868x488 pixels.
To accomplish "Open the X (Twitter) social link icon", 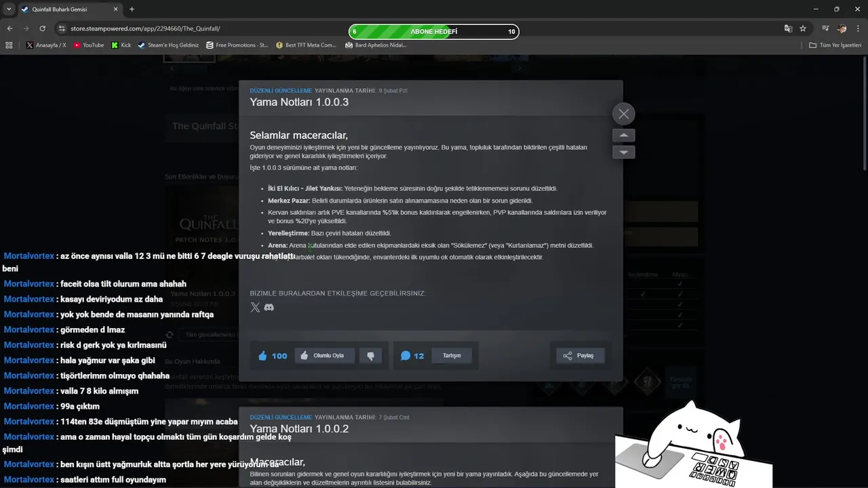I will click(255, 307).
